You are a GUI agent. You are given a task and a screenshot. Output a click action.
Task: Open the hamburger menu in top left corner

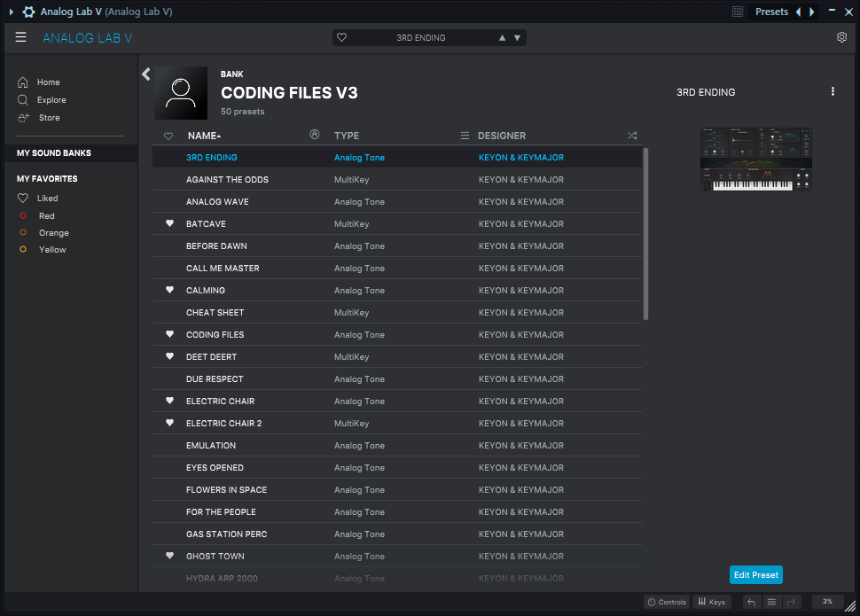20,37
